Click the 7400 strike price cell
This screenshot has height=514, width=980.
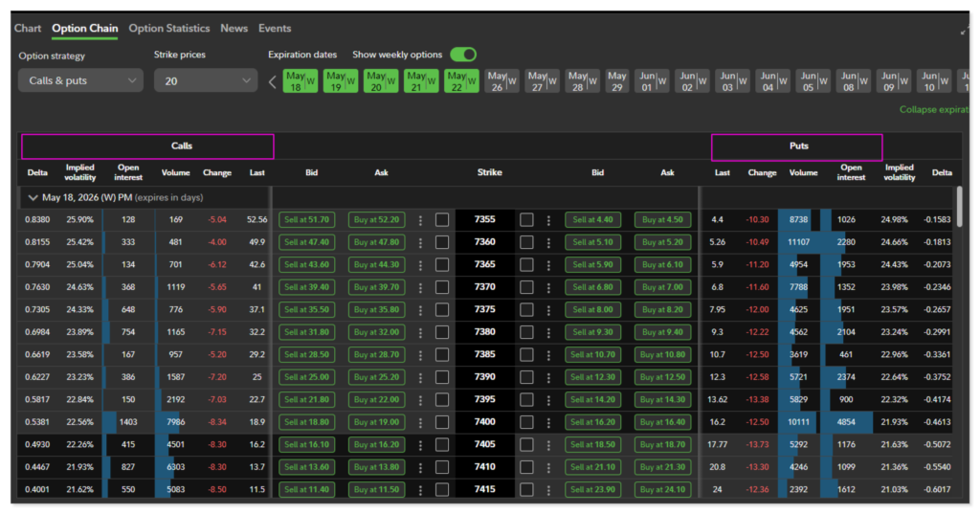pos(485,422)
